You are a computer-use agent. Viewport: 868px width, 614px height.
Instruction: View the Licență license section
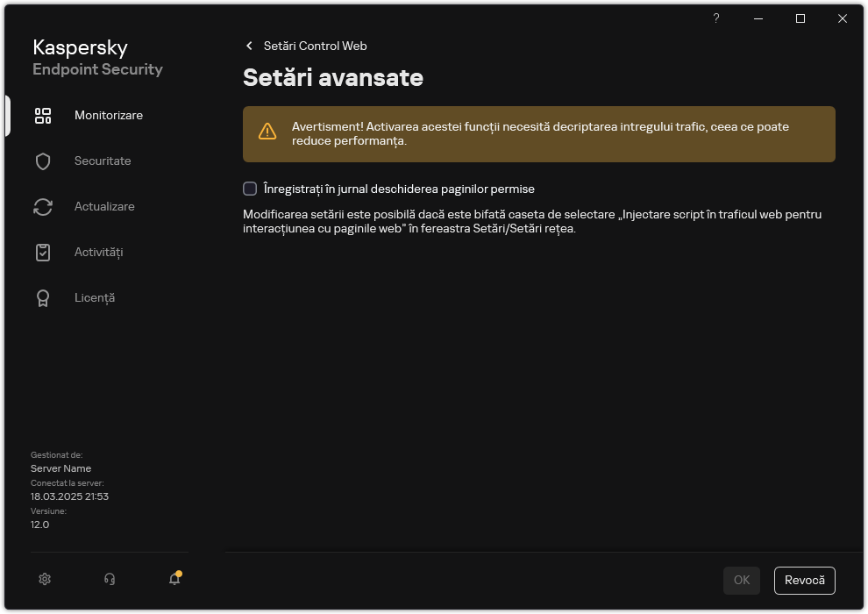94,297
